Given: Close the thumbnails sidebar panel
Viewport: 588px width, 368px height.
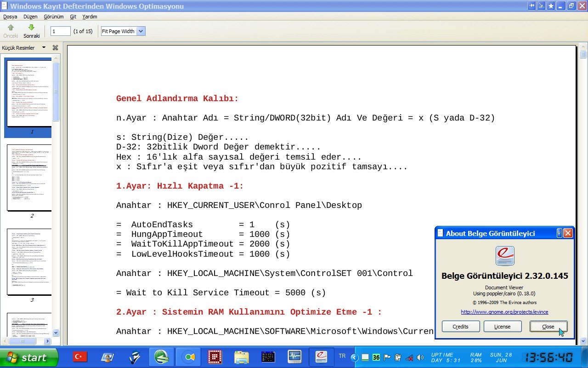Looking at the screenshot, I should point(55,47).
